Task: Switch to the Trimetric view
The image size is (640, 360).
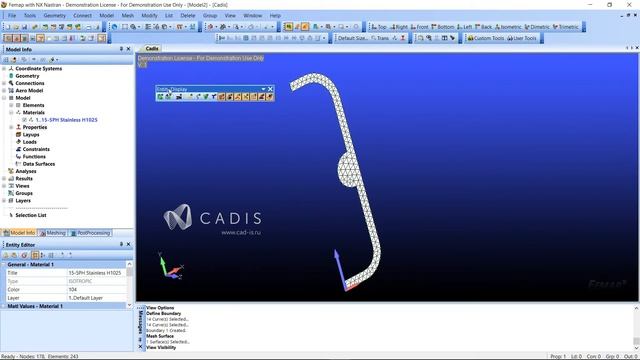Action: [566, 27]
